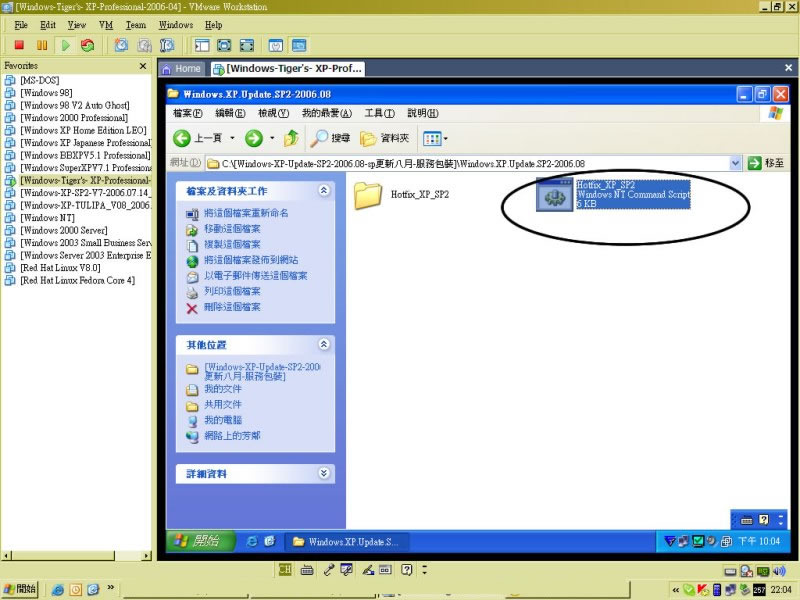
Task: Select [Windows 2000 Professional] in Favorites
Action: point(74,118)
